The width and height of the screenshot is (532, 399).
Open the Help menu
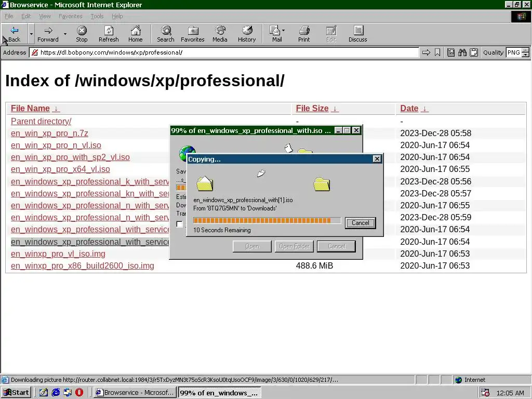pos(117,16)
